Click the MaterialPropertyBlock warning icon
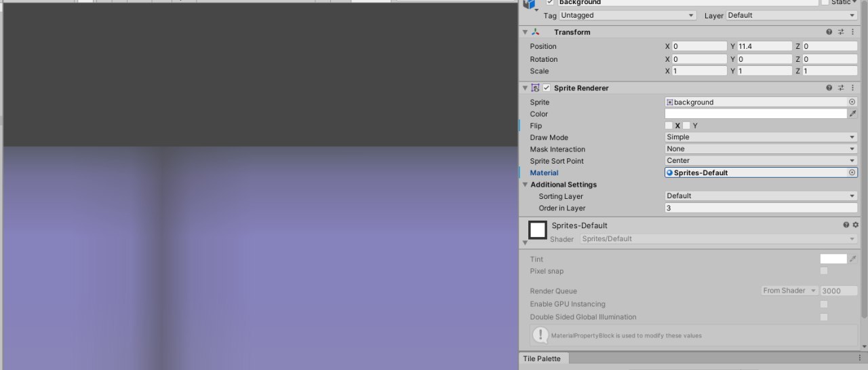This screenshot has height=370, width=868. click(540, 335)
